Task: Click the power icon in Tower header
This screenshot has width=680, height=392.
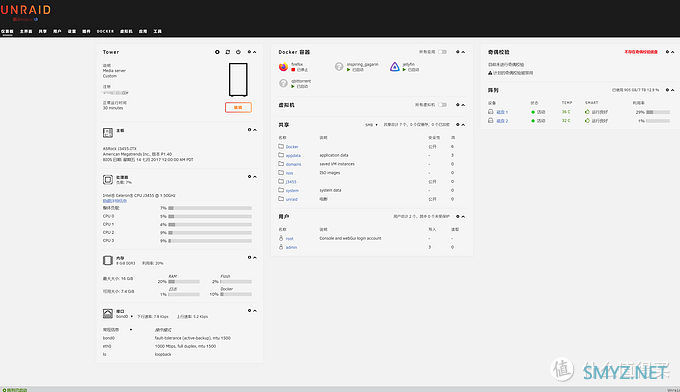Action: click(x=238, y=52)
